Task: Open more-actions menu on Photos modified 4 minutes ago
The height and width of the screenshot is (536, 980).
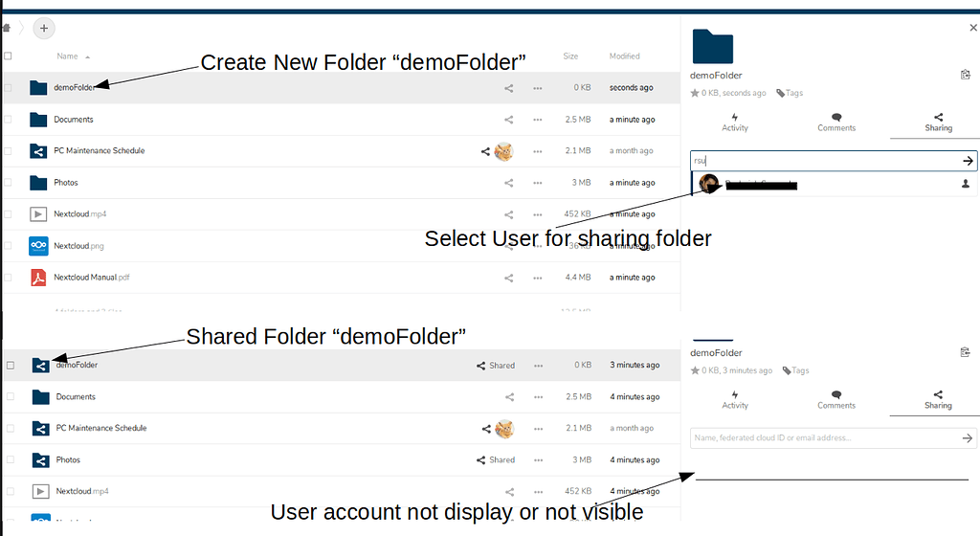Action: click(x=538, y=459)
